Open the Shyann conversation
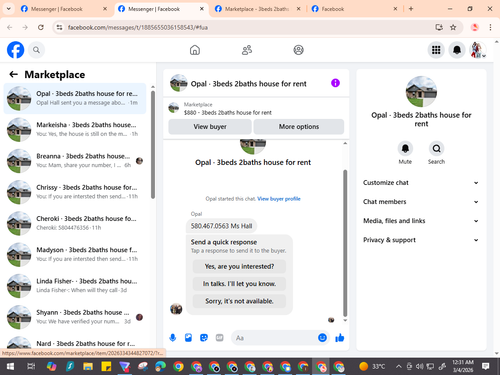Screen dimensions: 500x375 pos(75,317)
